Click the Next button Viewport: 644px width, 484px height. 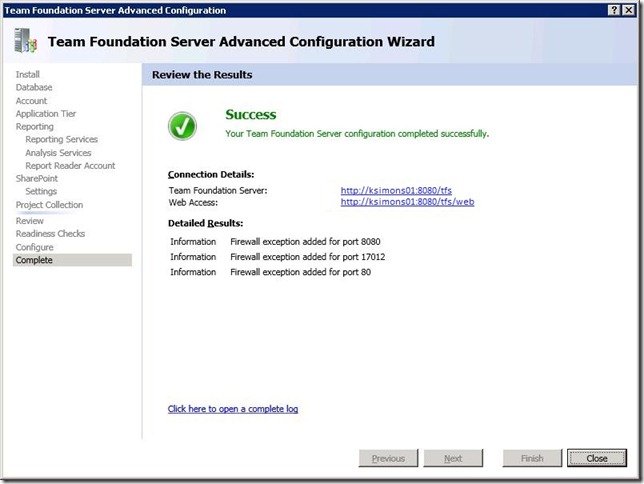pos(453,458)
